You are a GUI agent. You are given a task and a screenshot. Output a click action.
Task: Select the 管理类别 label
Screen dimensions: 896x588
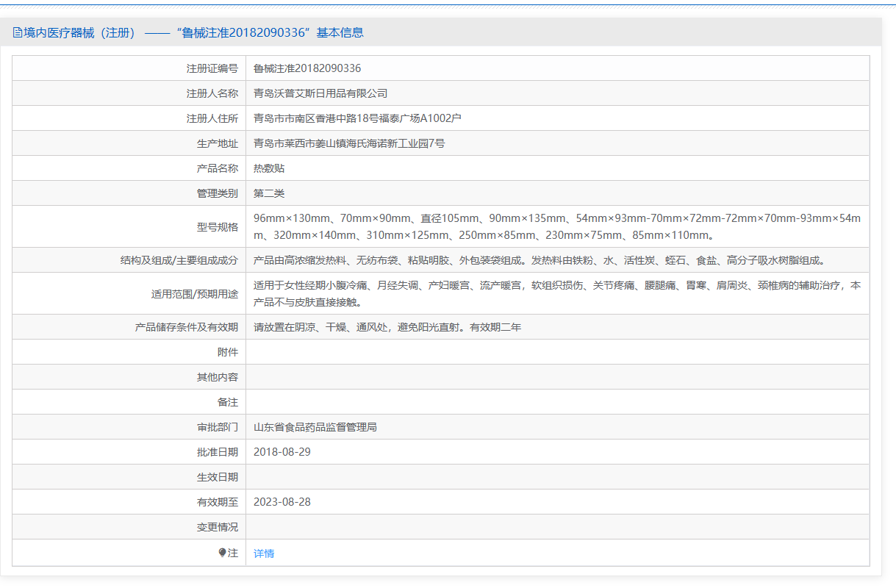pyautogui.click(x=218, y=193)
